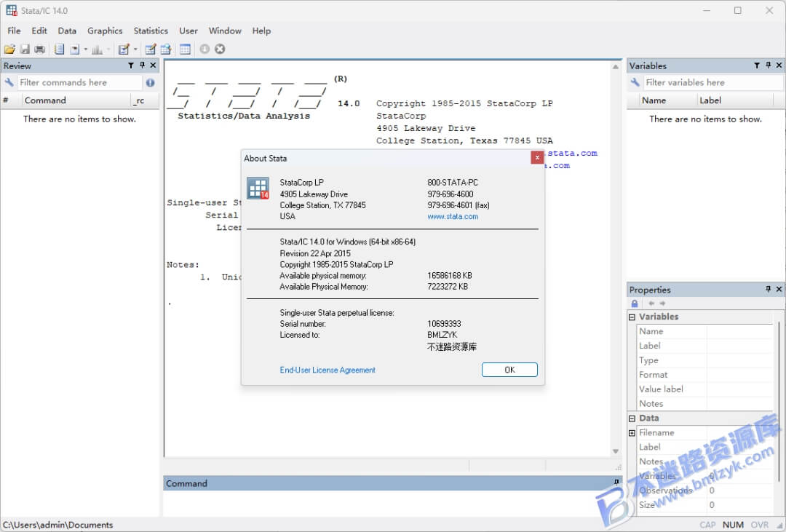The image size is (786, 532).
Task: Click the Graph bar chart toolbar icon
Action: [98, 49]
